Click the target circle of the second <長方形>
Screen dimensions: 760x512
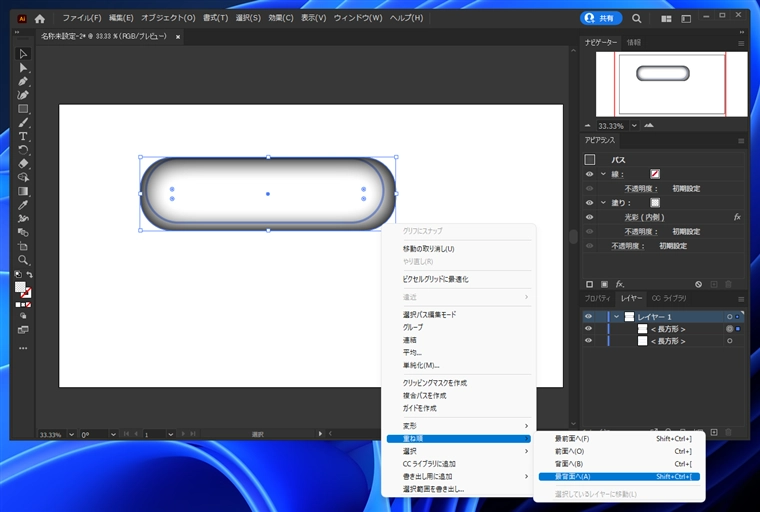click(x=729, y=341)
